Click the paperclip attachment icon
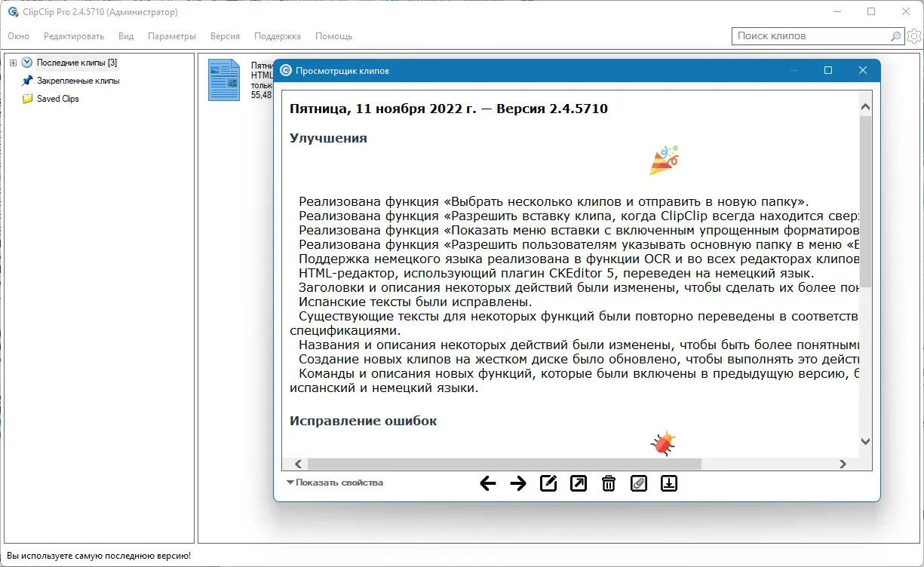Viewport: 924px width, 567px height. (639, 483)
